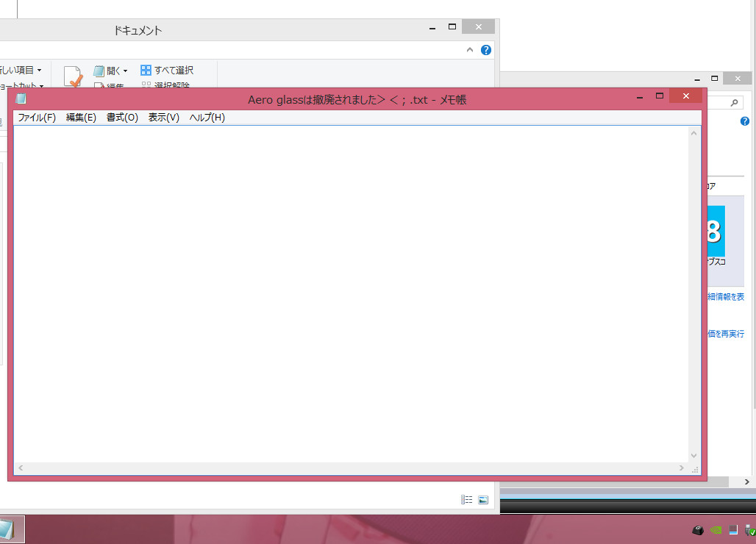Click the search magnifier in the rear window
This screenshot has width=756, height=544.
(734, 103)
